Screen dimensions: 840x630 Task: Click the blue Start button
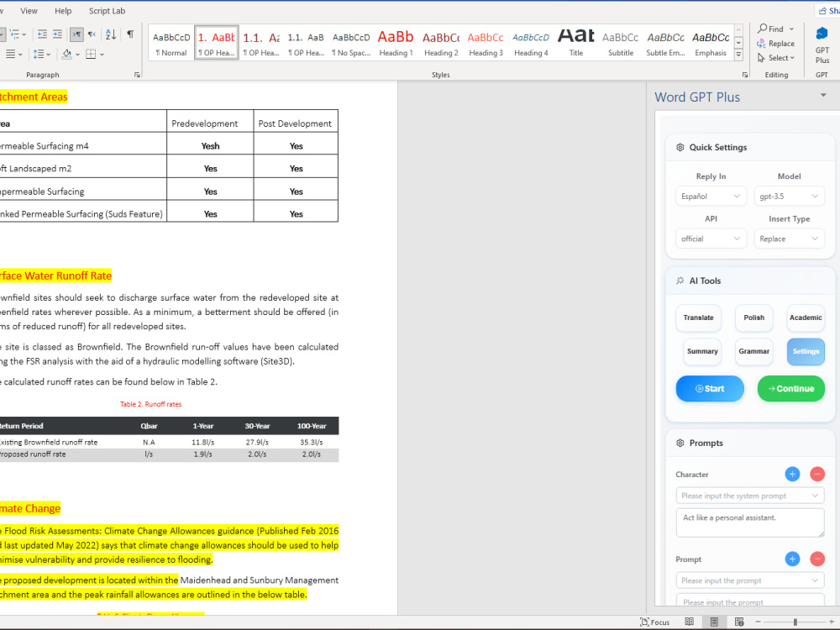coord(710,388)
